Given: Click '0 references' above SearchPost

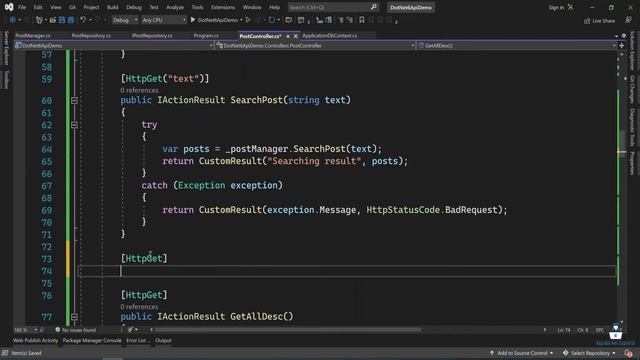Looking at the screenshot, I should (x=139, y=90).
